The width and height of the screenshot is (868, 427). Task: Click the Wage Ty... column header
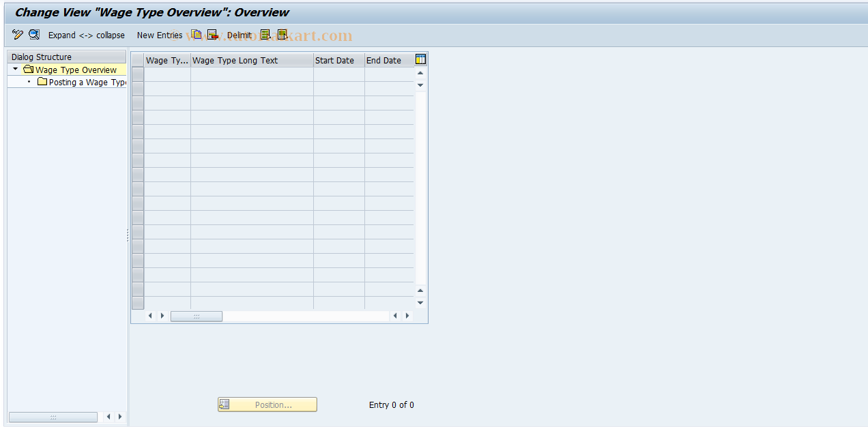[x=167, y=60]
